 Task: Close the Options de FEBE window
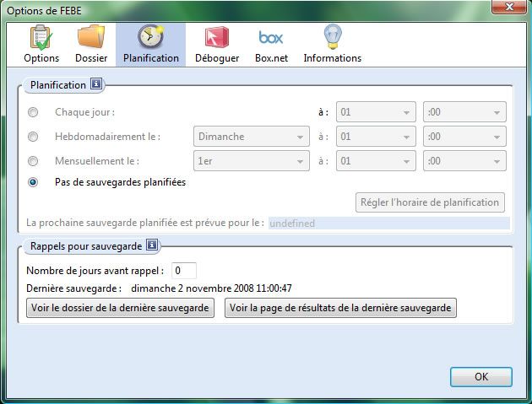pyautogui.click(x=509, y=7)
